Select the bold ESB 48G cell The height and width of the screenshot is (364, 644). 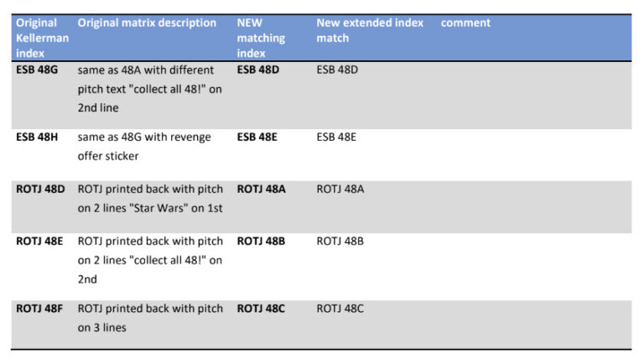tap(37, 70)
